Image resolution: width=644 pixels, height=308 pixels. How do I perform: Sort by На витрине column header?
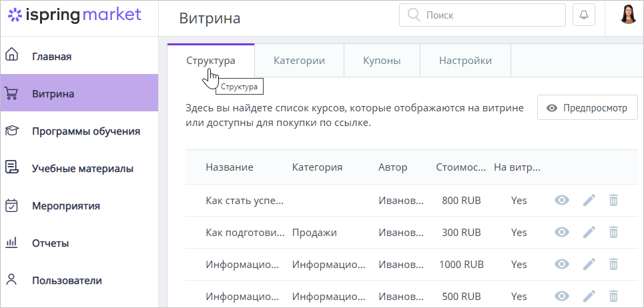[x=517, y=167]
